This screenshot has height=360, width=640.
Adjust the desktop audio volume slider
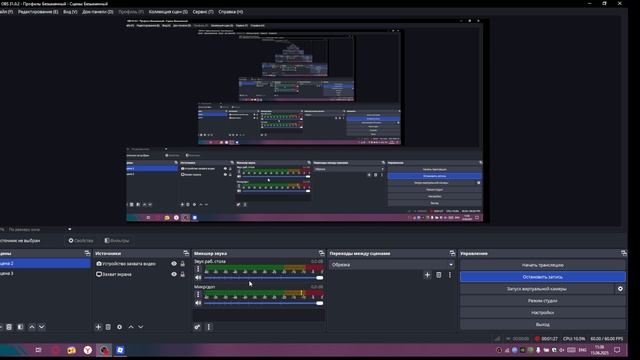pyautogui.click(x=263, y=278)
